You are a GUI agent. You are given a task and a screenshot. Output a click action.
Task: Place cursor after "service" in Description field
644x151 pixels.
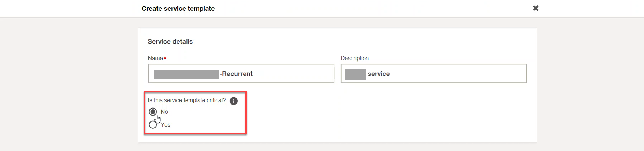(391, 74)
